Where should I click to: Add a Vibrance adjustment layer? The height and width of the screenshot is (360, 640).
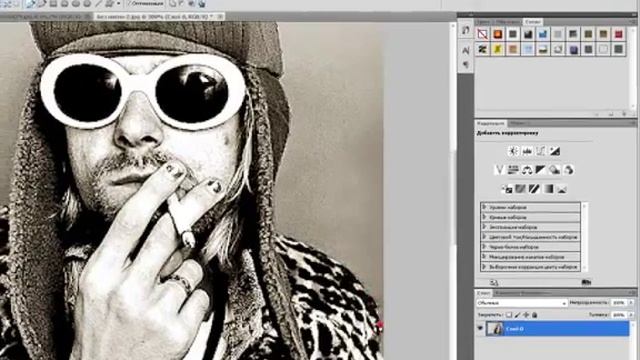(x=499, y=170)
